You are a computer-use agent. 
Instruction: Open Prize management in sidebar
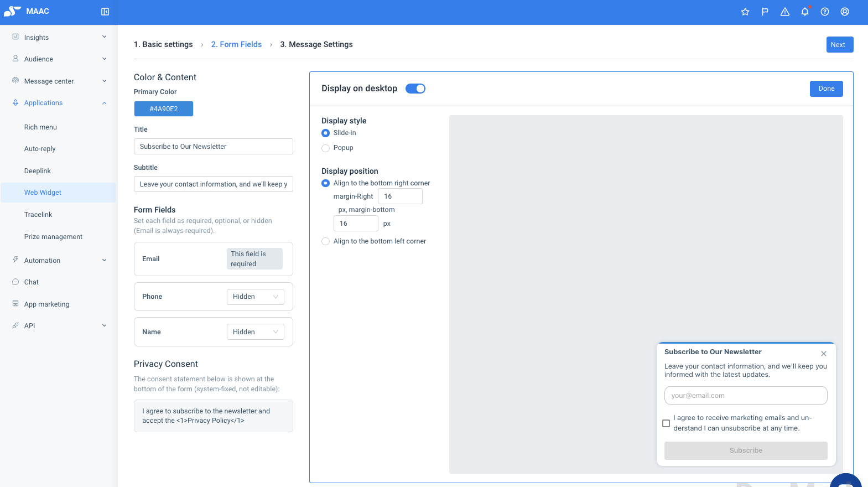pyautogui.click(x=53, y=236)
